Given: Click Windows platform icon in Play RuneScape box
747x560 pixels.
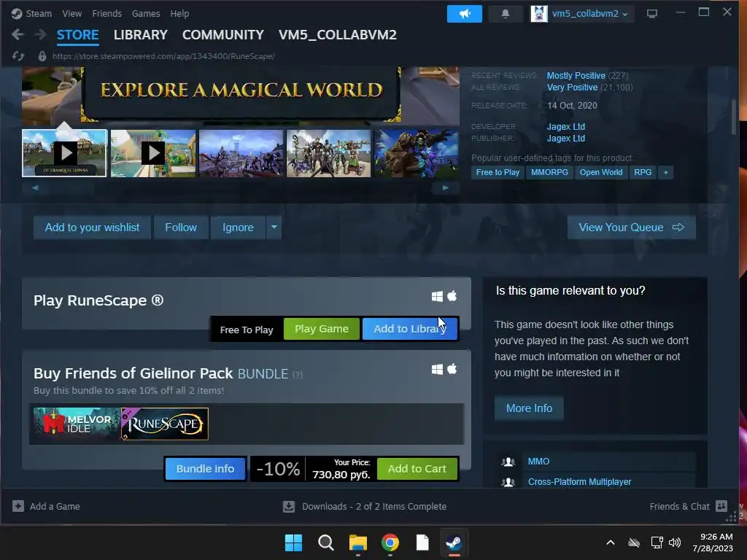Looking at the screenshot, I should [x=437, y=296].
